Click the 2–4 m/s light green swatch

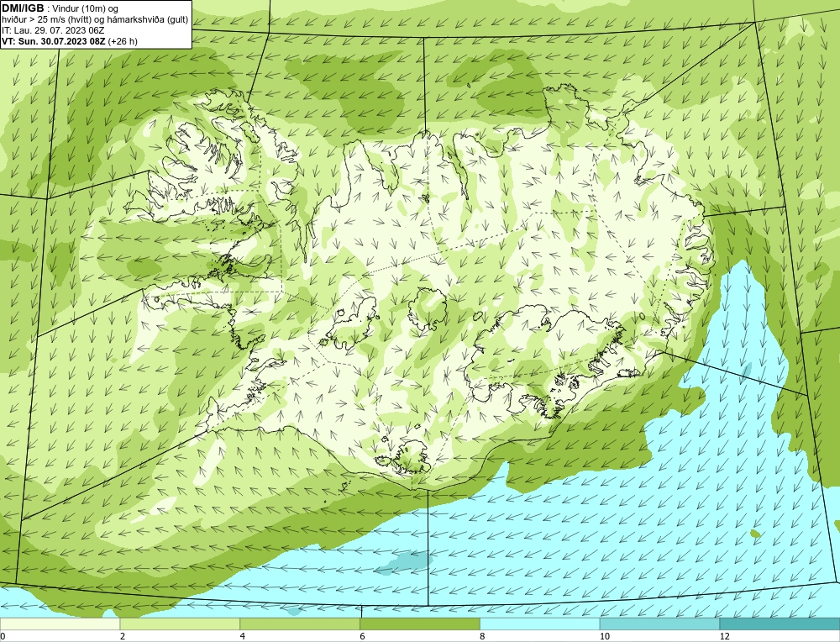tap(180, 624)
